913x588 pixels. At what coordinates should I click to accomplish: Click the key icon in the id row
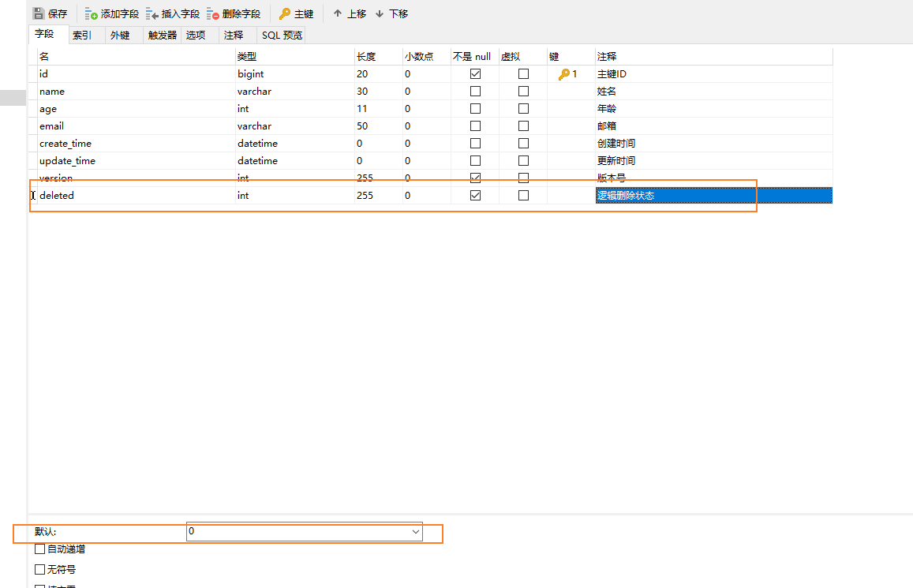(x=563, y=74)
